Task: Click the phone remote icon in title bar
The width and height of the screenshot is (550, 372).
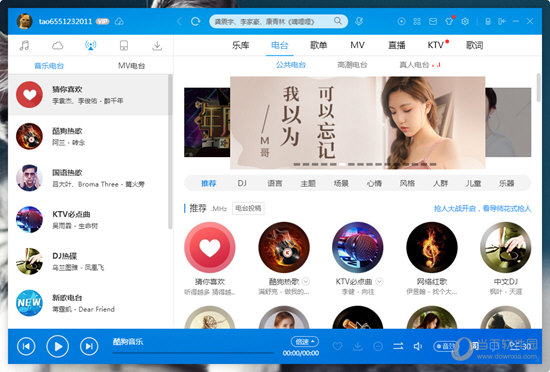Action: click(x=488, y=21)
